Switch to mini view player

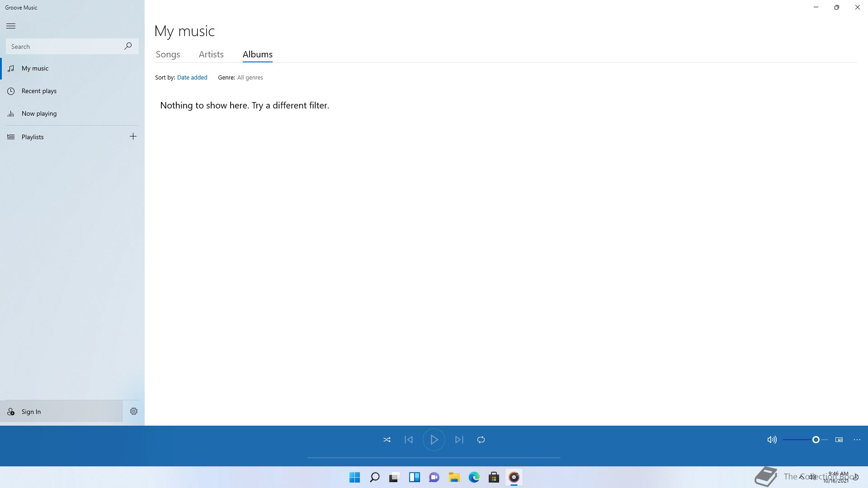tap(839, 440)
